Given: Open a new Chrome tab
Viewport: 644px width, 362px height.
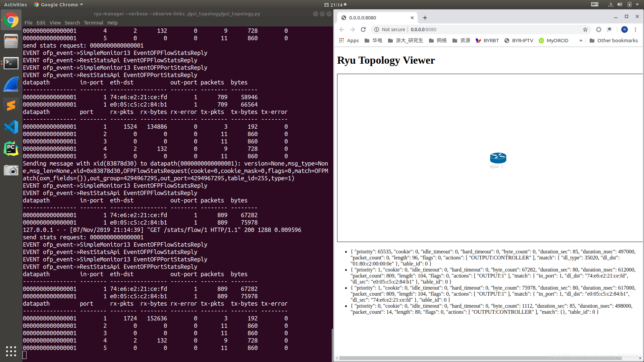Looking at the screenshot, I should click(425, 18).
